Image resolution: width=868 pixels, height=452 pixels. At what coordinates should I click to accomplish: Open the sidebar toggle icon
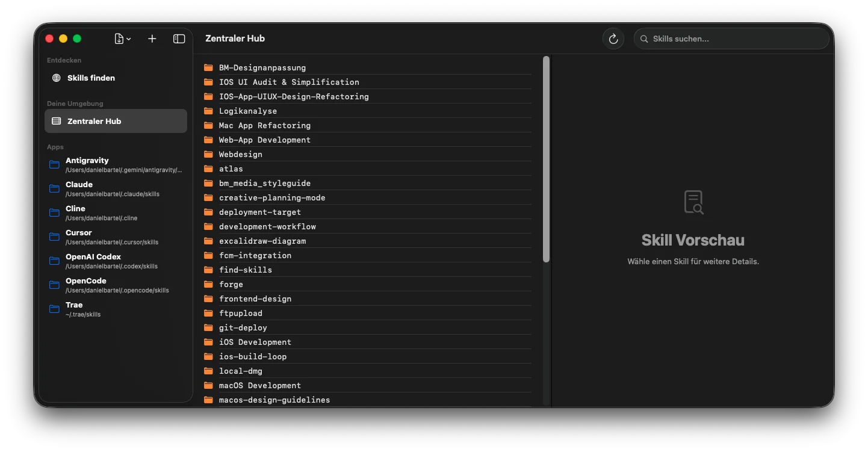[179, 39]
